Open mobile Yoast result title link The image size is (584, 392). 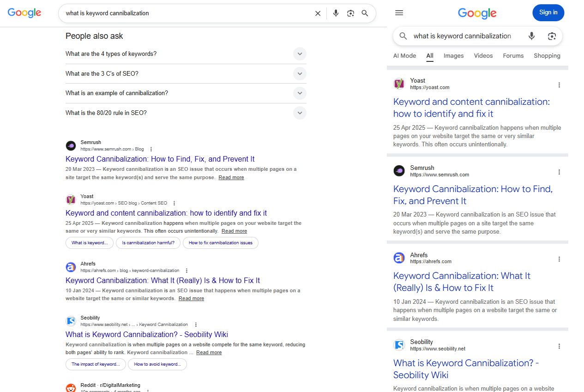tap(471, 108)
